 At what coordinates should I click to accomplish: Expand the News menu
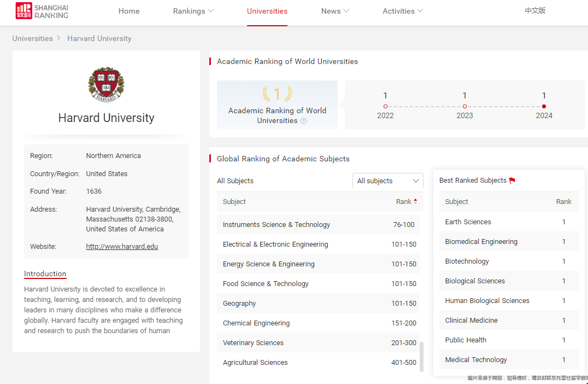pos(335,11)
